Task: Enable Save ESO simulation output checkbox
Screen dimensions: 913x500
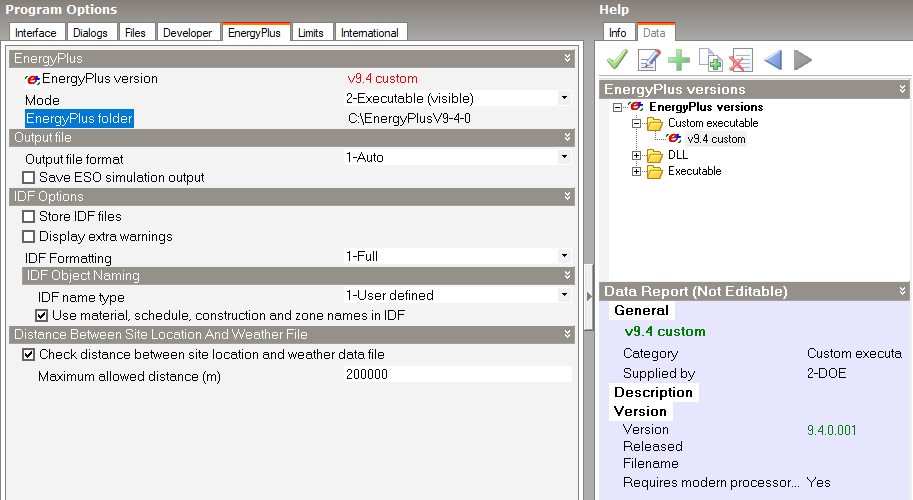Action: 29,178
